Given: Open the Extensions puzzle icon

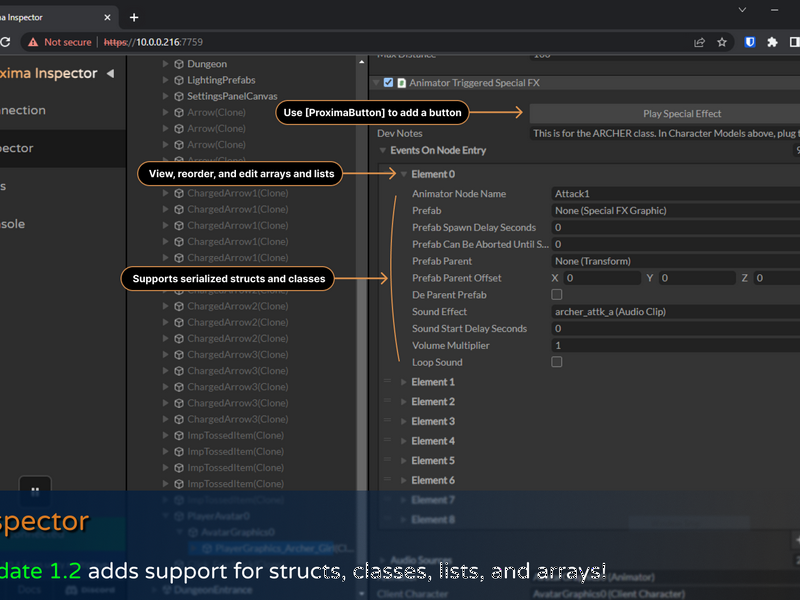Looking at the screenshot, I should tap(772, 42).
